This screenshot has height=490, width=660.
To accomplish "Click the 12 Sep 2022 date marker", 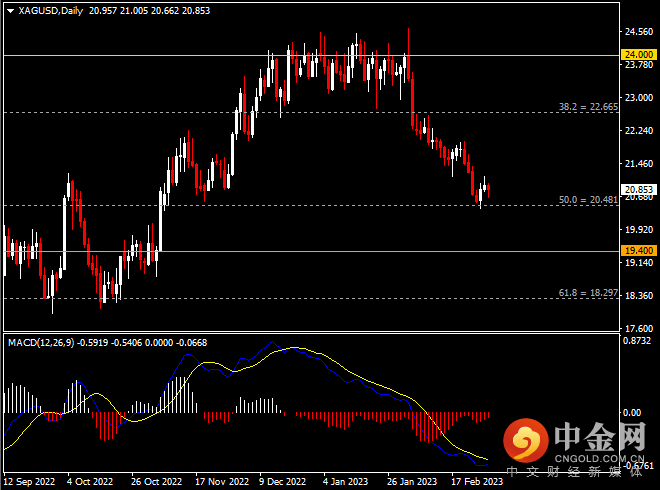I will pyautogui.click(x=30, y=479).
